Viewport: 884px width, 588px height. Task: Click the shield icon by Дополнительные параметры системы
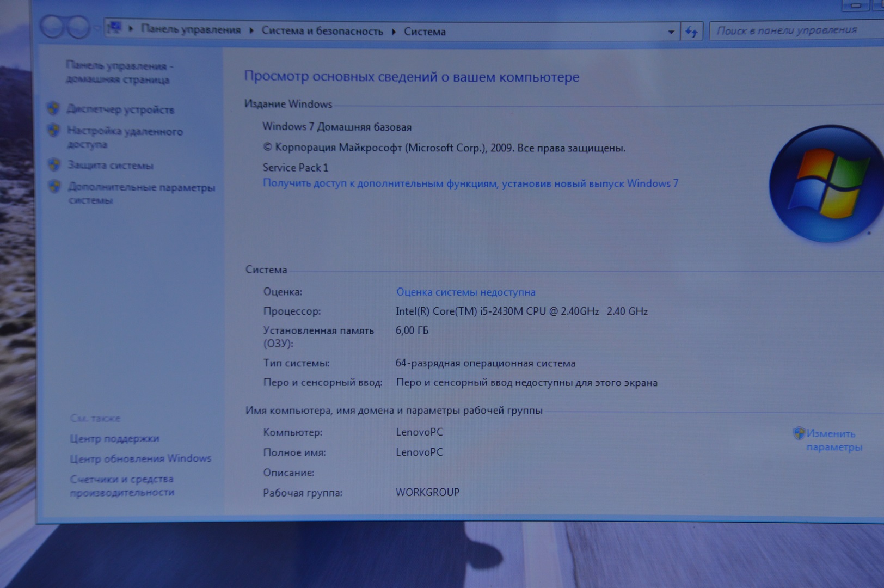(54, 187)
